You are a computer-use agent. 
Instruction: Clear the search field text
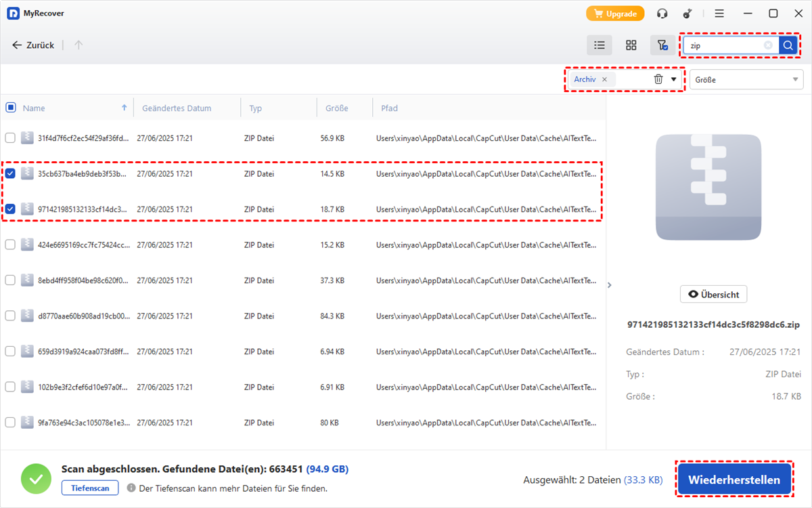(768, 45)
